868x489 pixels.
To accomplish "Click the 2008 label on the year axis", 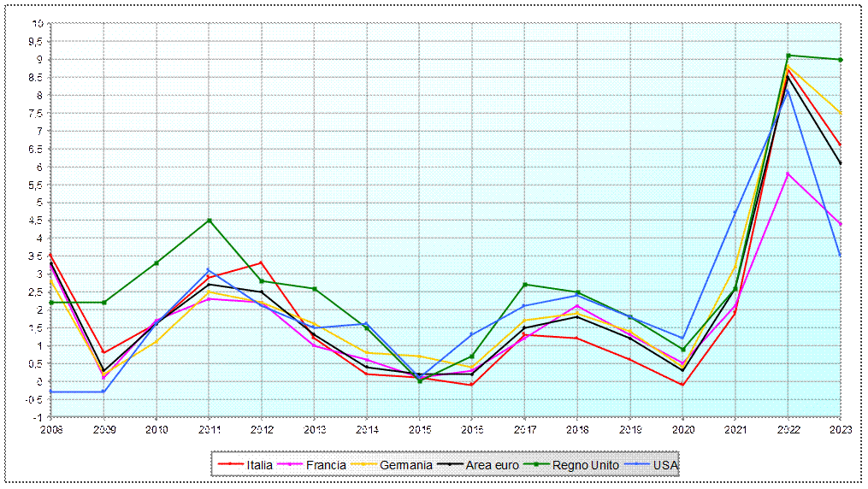I will (x=51, y=430).
